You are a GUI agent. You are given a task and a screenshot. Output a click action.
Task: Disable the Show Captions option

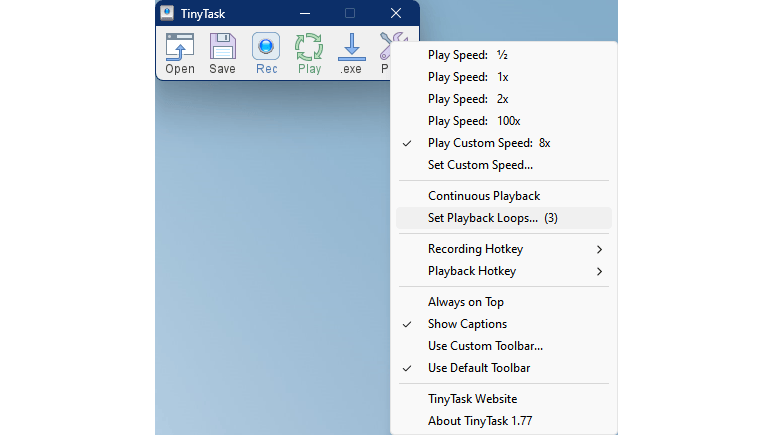(x=467, y=324)
